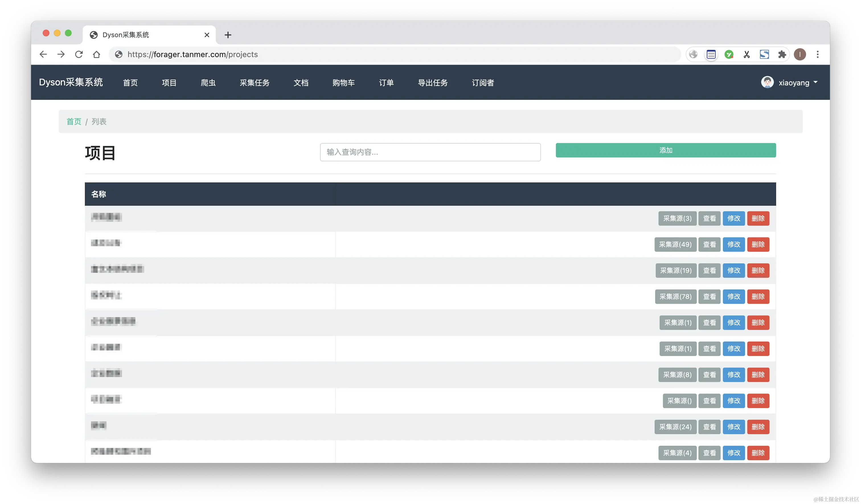Screen dimensions: 861x504
Task: Click the browser back arrow
Action: point(43,54)
